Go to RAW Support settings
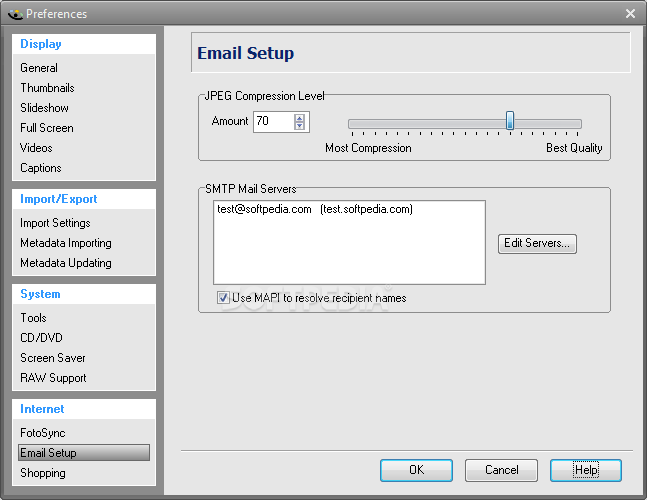This screenshot has width=647, height=500. (53, 378)
